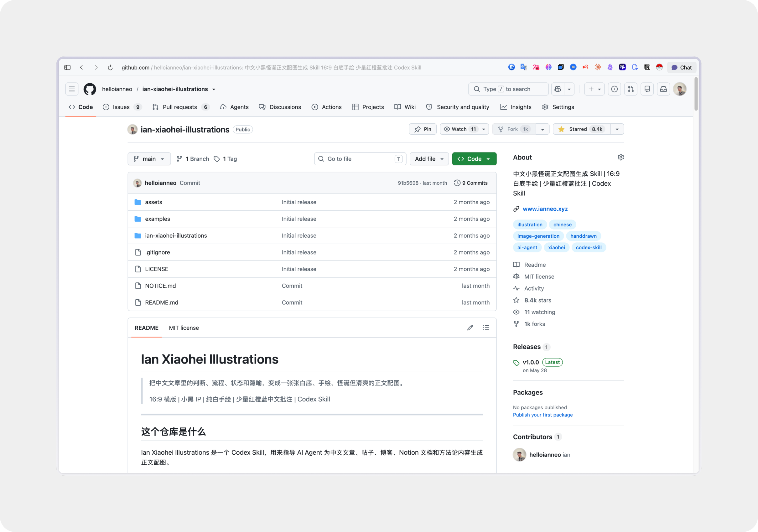Open Copilot chat icon in header

(558, 89)
